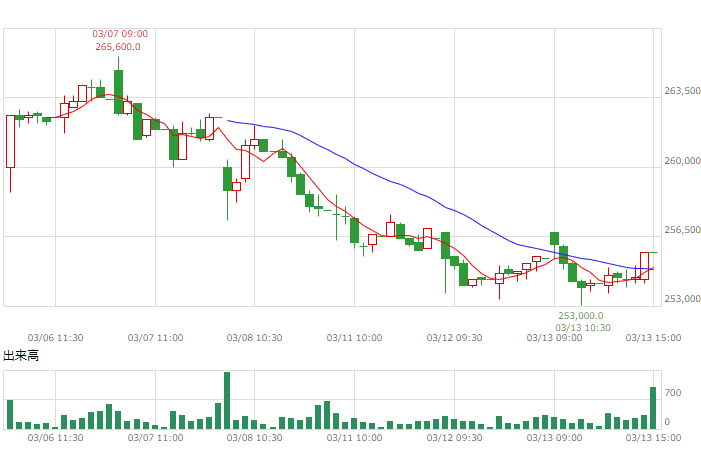Click the 03/07 11:00 date label under price chart
701x449 pixels.
click(155, 338)
